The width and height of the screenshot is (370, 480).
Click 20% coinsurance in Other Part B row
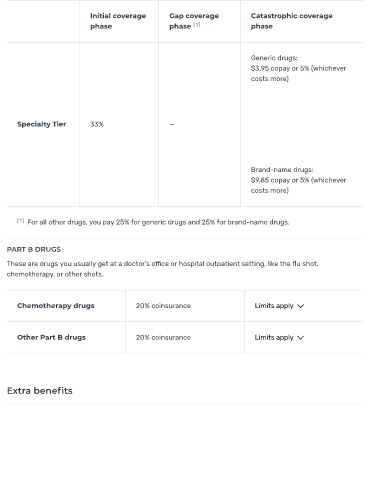pyautogui.click(x=163, y=337)
